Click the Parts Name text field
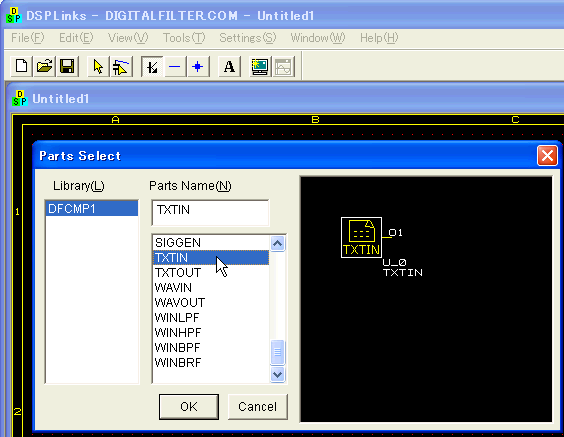This screenshot has width=564, height=437. click(210, 213)
